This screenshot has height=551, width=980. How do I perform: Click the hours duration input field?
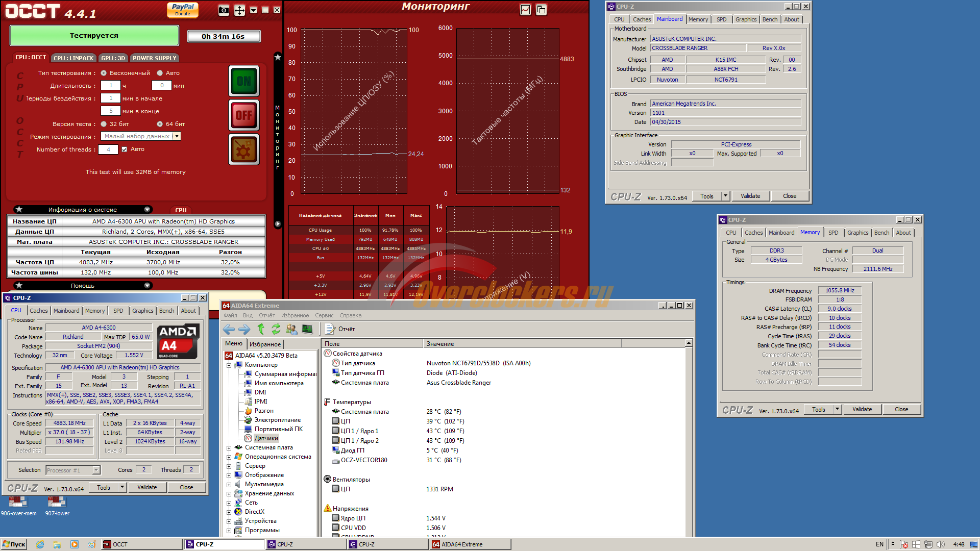(x=111, y=86)
